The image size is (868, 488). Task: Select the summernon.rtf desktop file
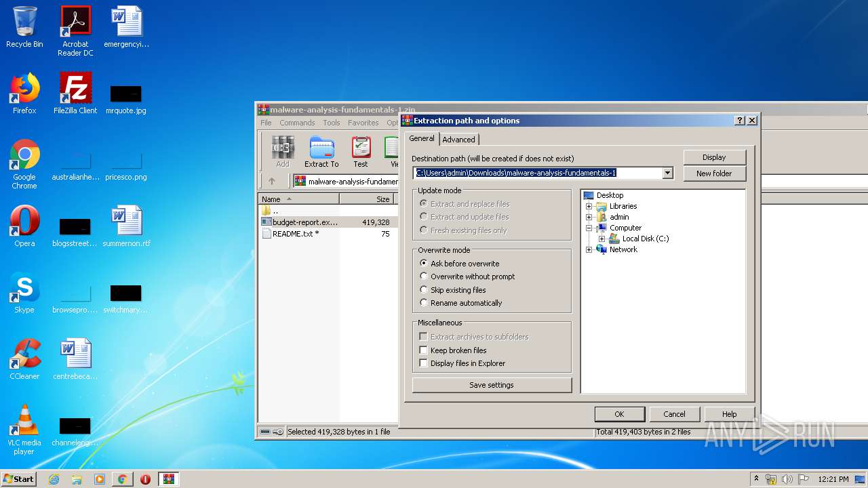(x=126, y=226)
